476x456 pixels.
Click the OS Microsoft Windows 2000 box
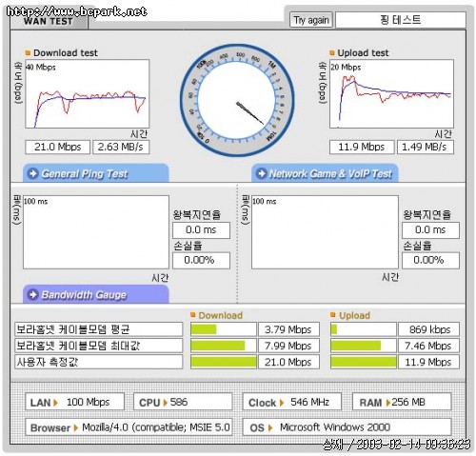347,427
